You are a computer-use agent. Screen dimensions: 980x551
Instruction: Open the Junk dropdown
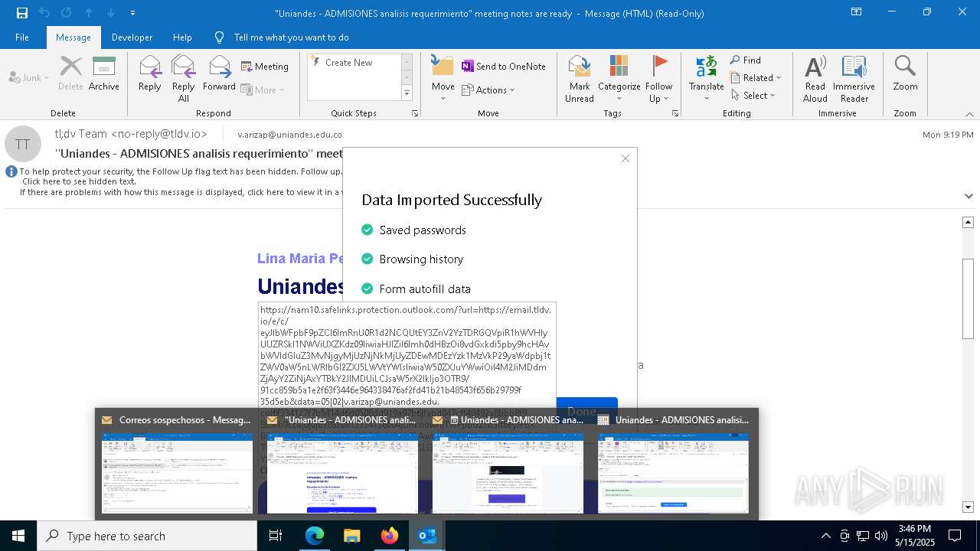29,77
